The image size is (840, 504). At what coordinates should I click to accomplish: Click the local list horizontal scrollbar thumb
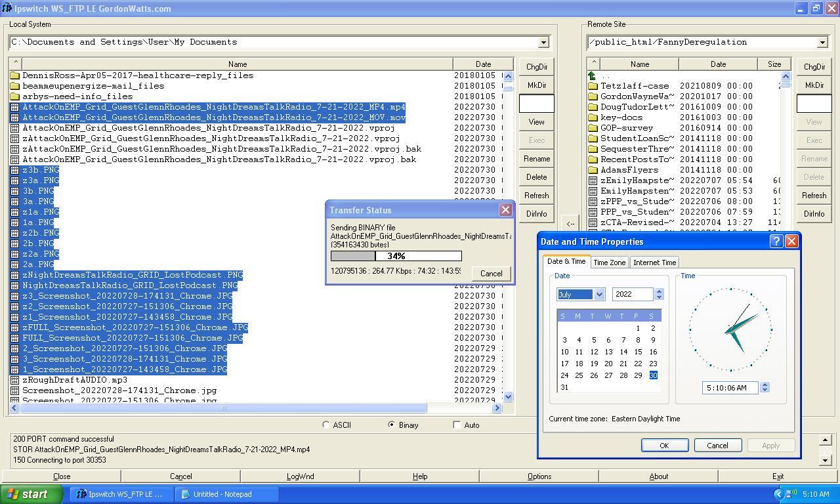pos(223,408)
